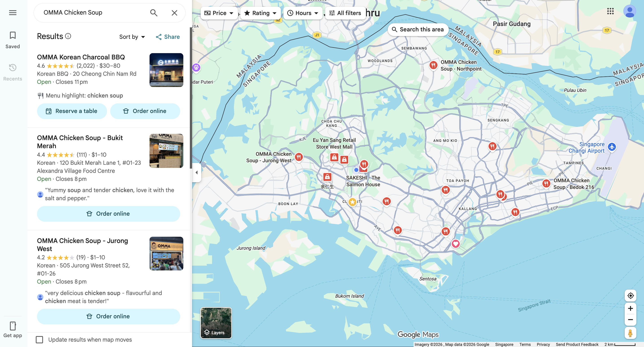Screen dimensions: 644x347
Task: Open the Price filter dropdown
Action: point(219,13)
